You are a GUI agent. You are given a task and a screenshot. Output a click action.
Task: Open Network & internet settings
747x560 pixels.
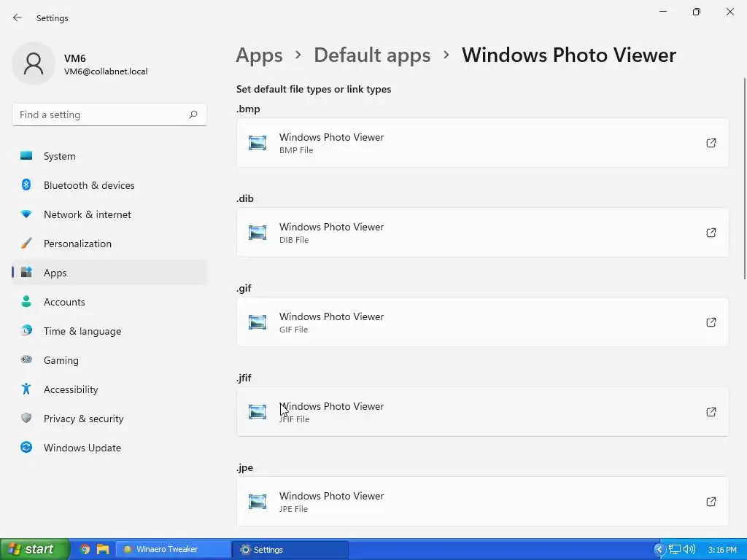(109, 214)
